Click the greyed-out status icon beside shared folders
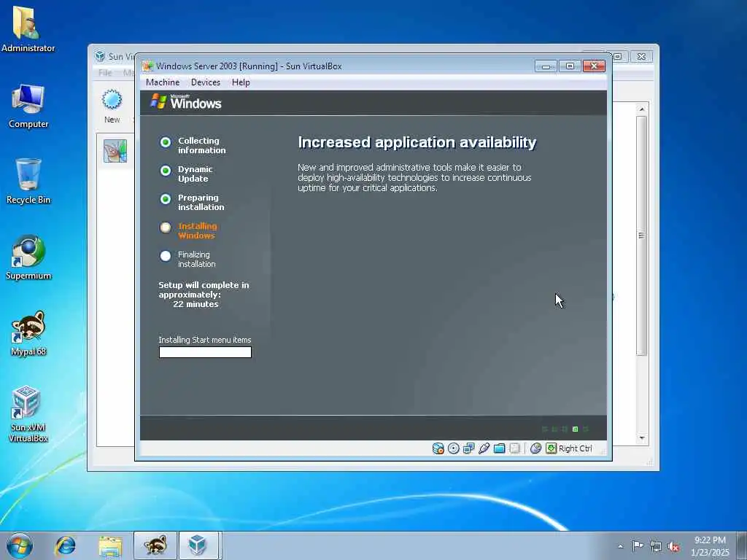 point(514,448)
